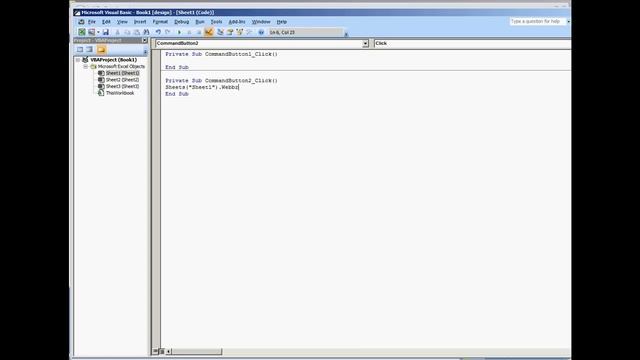The width and height of the screenshot is (640, 360).
Task: Click the View Microsoft Excel toolbar icon
Action: click(x=82, y=32)
